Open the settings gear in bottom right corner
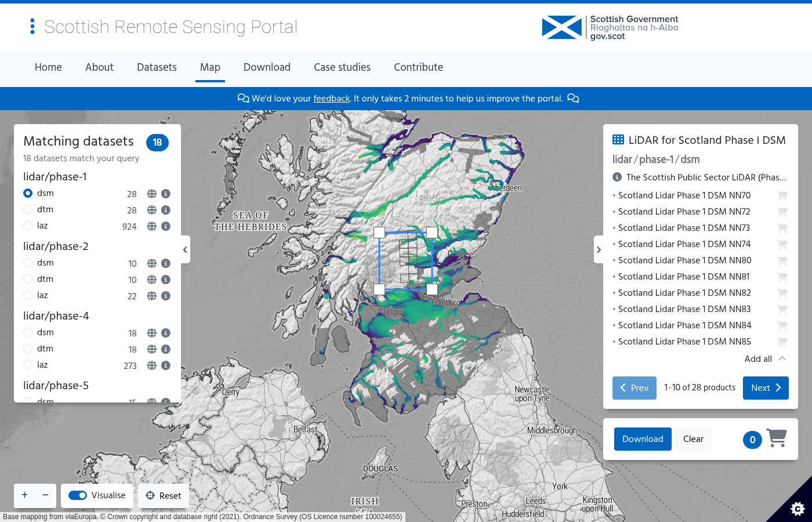The height and width of the screenshot is (522, 812). click(797, 509)
